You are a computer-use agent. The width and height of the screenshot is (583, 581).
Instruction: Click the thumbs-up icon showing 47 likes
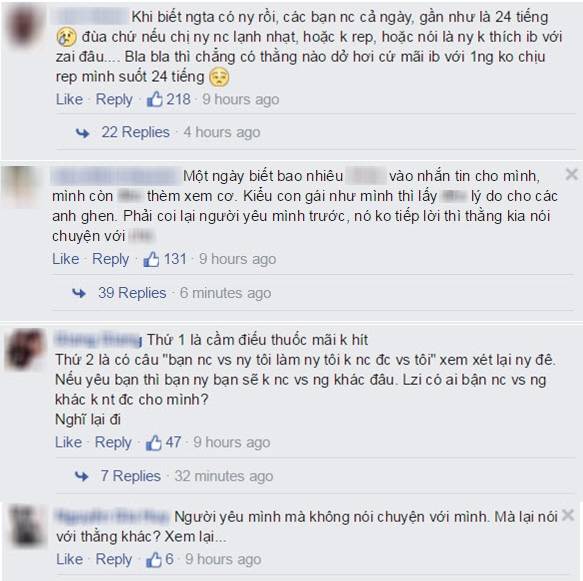pyautogui.click(x=153, y=442)
